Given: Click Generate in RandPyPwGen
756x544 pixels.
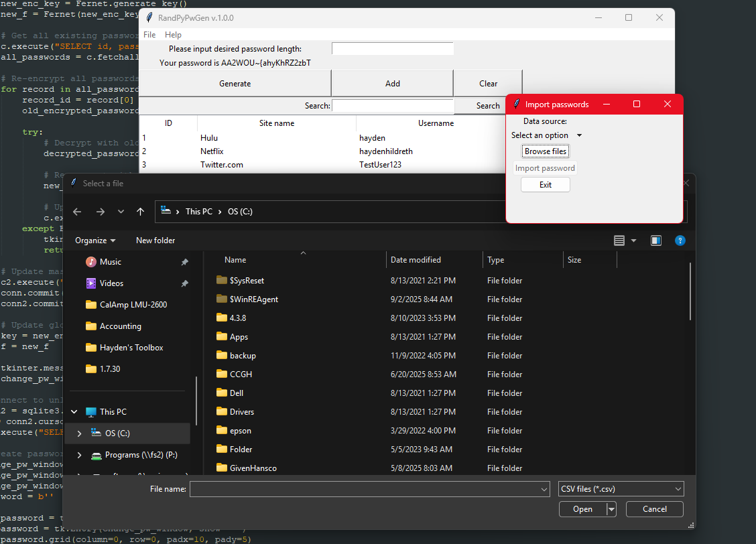Looking at the screenshot, I should (235, 83).
